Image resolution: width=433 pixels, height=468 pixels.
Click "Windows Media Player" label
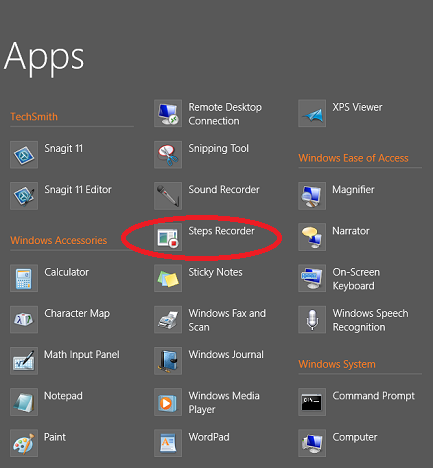click(x=224, y=403)
